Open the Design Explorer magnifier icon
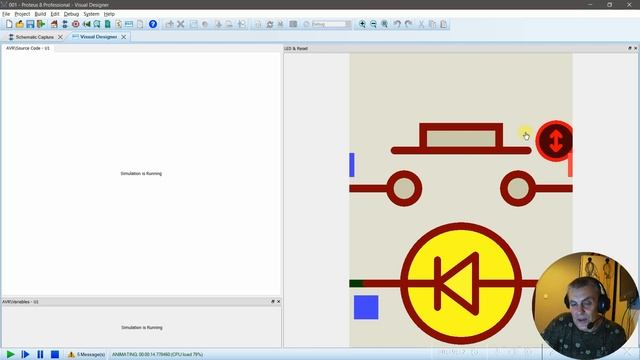This screenshot has width=640, height=360. (97, 24)
